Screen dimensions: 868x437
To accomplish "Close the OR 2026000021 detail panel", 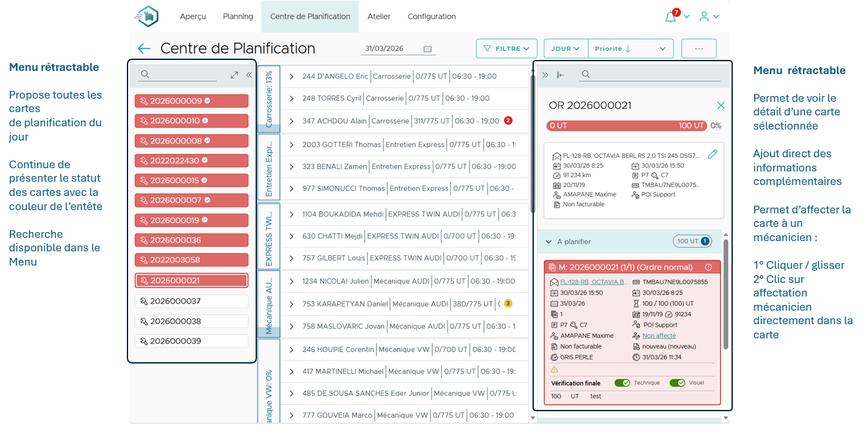I will (x=721, y=105).
